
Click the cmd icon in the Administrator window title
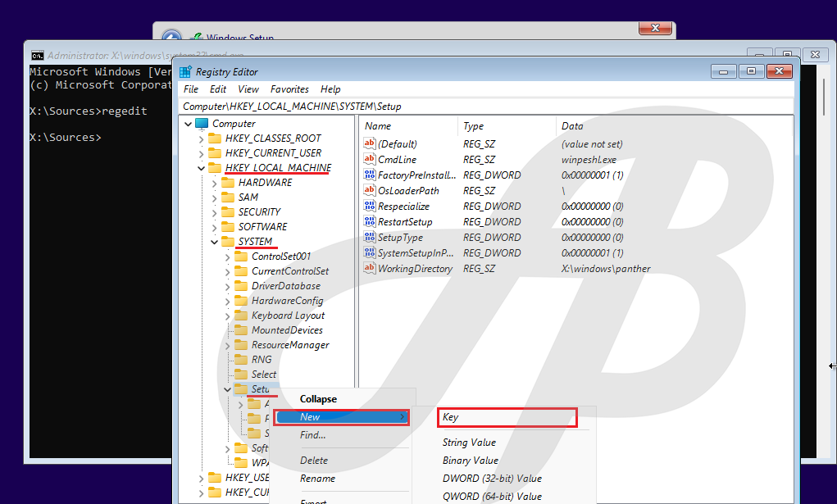click(x=38, y=56)
